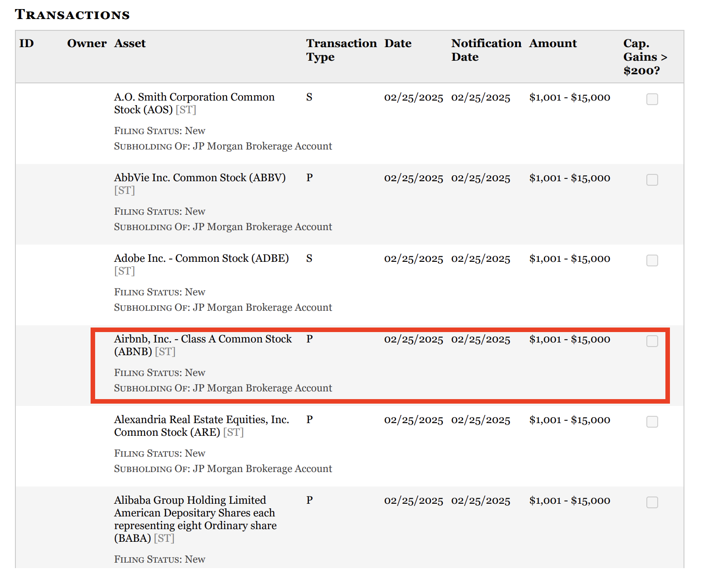Select the $1,001 - $15,000 amount for Alibaba

570,501
